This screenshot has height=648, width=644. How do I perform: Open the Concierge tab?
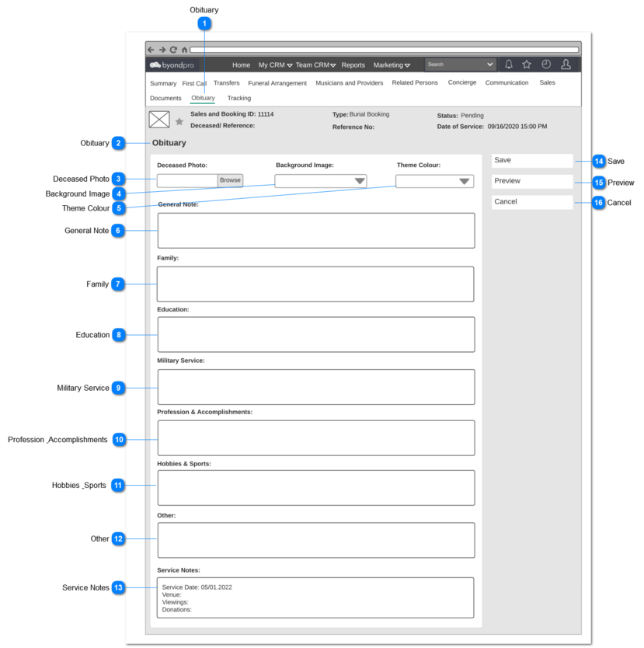coord(462,82)
